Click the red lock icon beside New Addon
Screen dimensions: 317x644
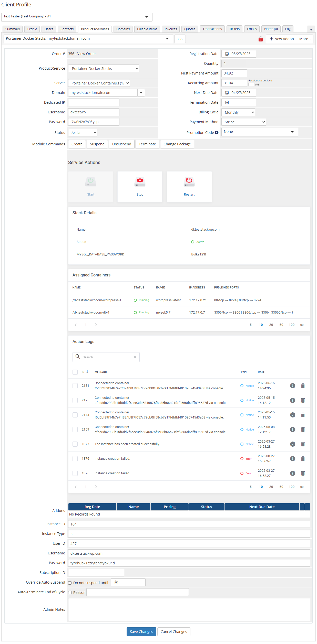click(x=260, y=39)
